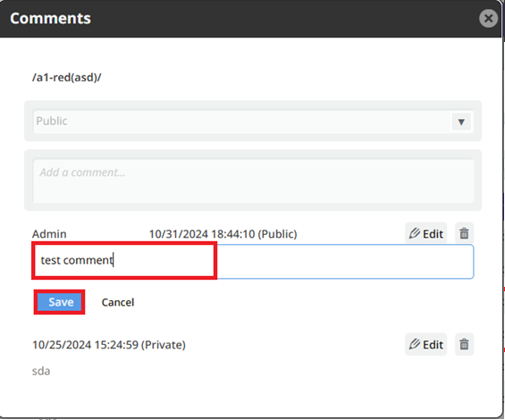Click Edit on the Admin public comment
Screen dimensions: 505x420
click(425, 233)
